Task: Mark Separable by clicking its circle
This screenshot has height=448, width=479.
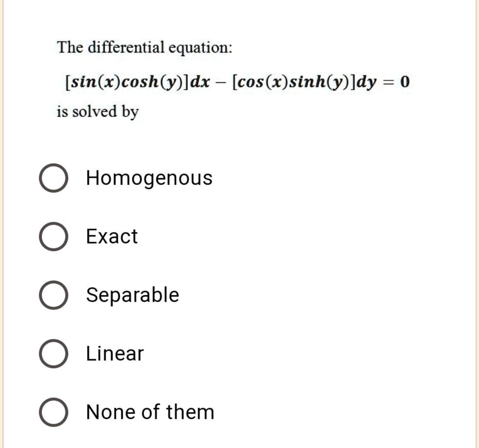Action: click(54, 295)
